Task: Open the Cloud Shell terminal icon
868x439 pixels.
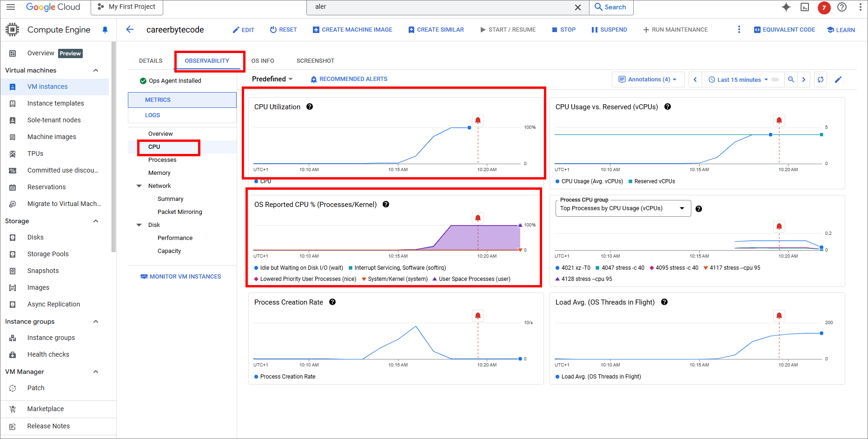Action: pos(805,7)
